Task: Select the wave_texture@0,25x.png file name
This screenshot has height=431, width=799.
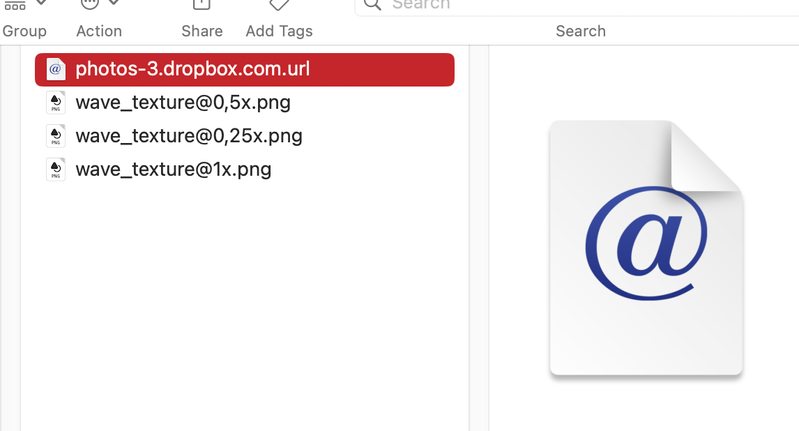Action: click(188, 136)
